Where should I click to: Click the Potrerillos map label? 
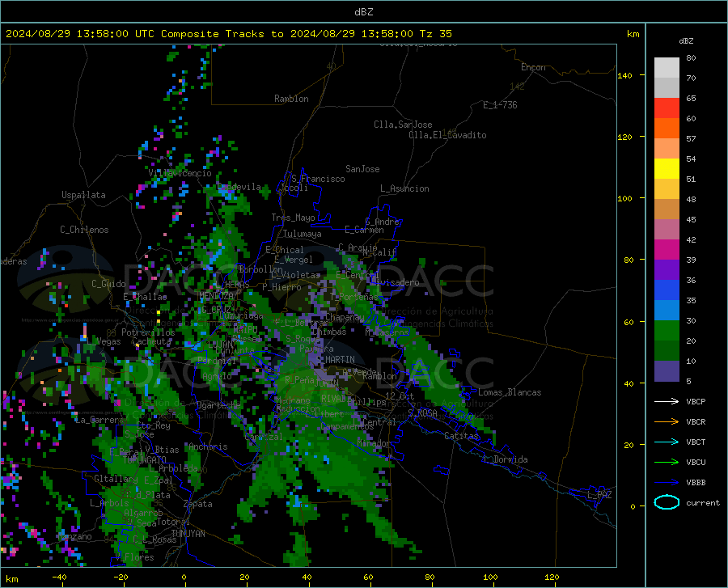148,332
